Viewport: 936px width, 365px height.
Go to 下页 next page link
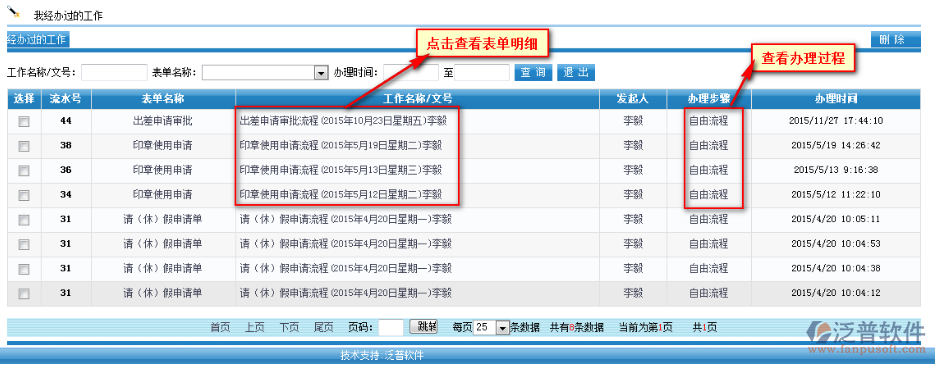click(290, 327)
